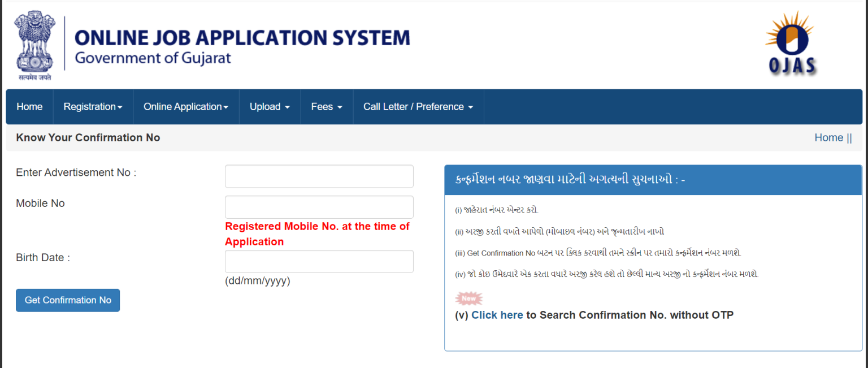
Task: Select Home from the navigation bar
Action: [x=29, y=106]
